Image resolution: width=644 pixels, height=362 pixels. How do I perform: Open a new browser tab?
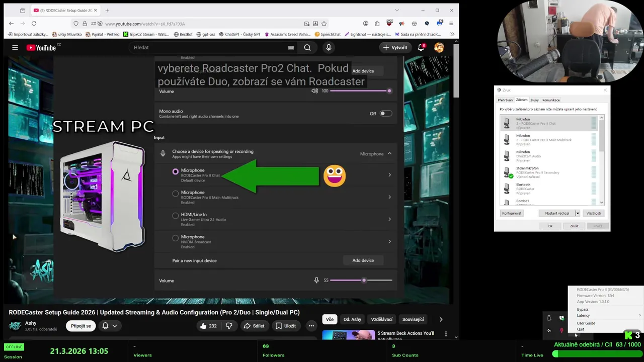point(107,10)
